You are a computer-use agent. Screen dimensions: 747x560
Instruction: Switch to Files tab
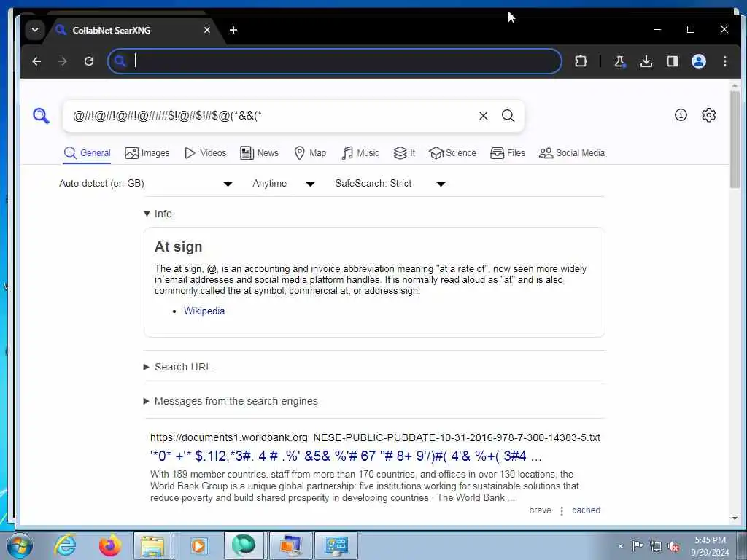coord(508,153)
